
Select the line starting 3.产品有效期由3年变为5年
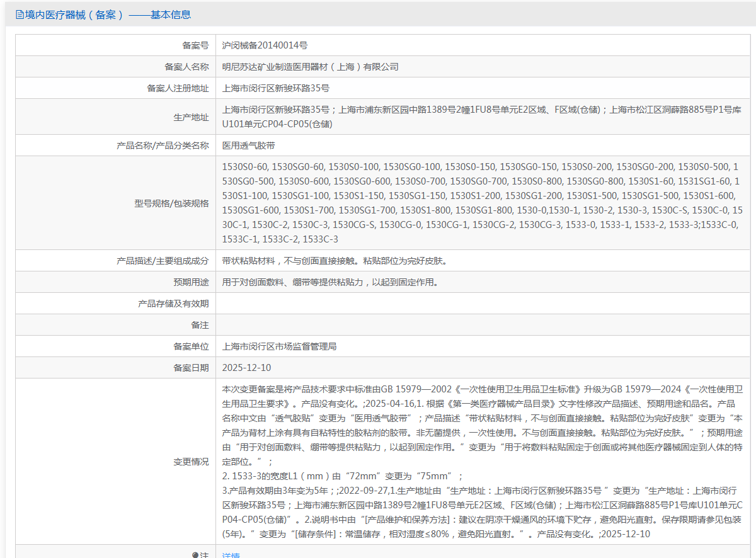(x=483, y=512)
